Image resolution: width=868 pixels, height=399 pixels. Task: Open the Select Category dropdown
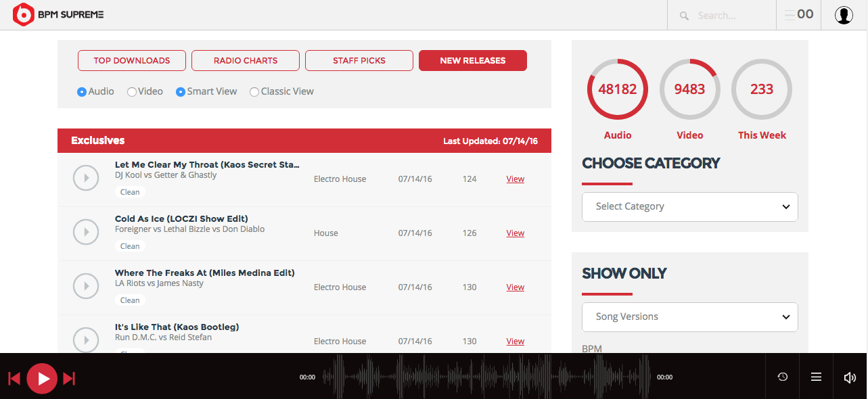(x=690, y=206)
